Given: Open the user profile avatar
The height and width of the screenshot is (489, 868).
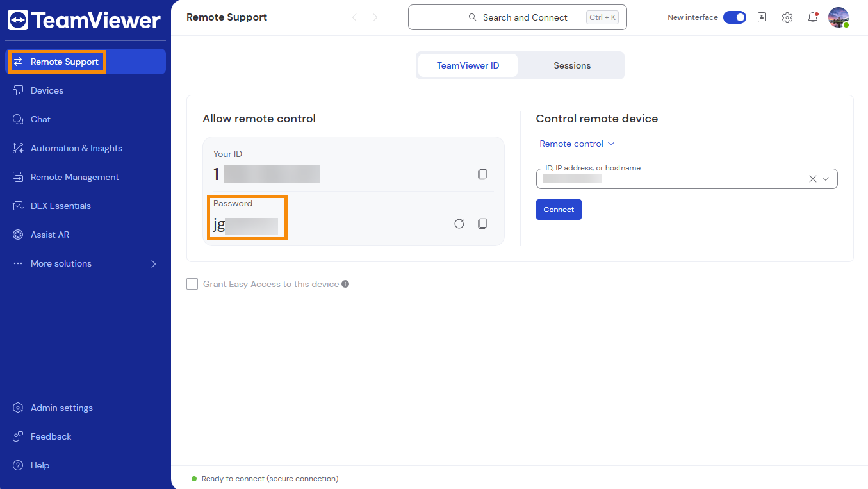Looking at the screenshot, I should click(x=838, y=17).
